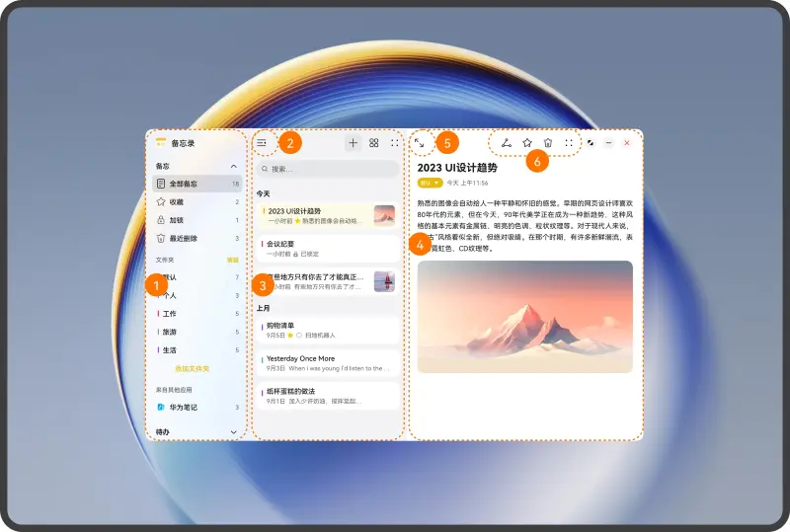Screen dimensions: 790x532
Task: Click the trash icon next to 最近删除
Action: tap(161, 238)
